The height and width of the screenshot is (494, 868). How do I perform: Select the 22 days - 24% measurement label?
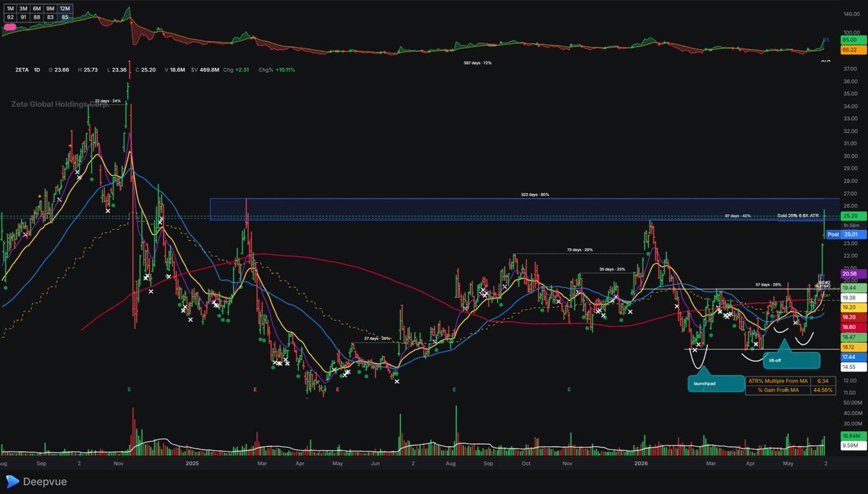pyautogui.click(x=107, y=101)
